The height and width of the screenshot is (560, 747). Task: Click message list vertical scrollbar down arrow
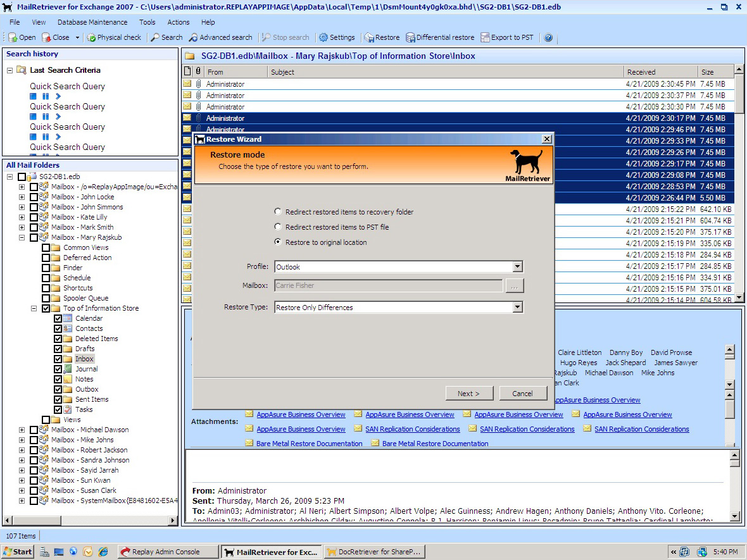tap(739, 297)
